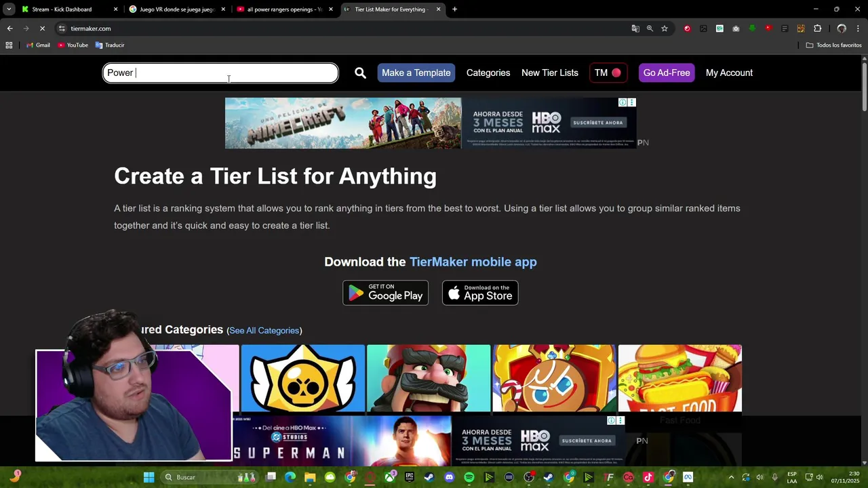
Task: Open New Tier Lists page
Action: pos(550,73)
